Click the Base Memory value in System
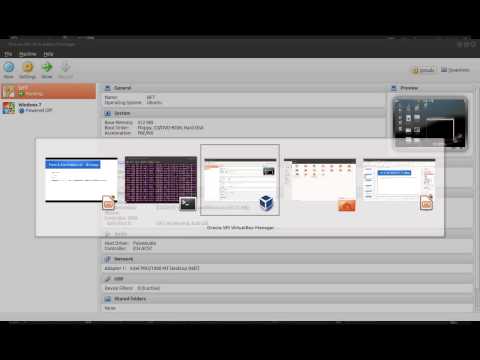Image resolution: width=480 pixels, height=360 pixels. click(x=146, y=122)
